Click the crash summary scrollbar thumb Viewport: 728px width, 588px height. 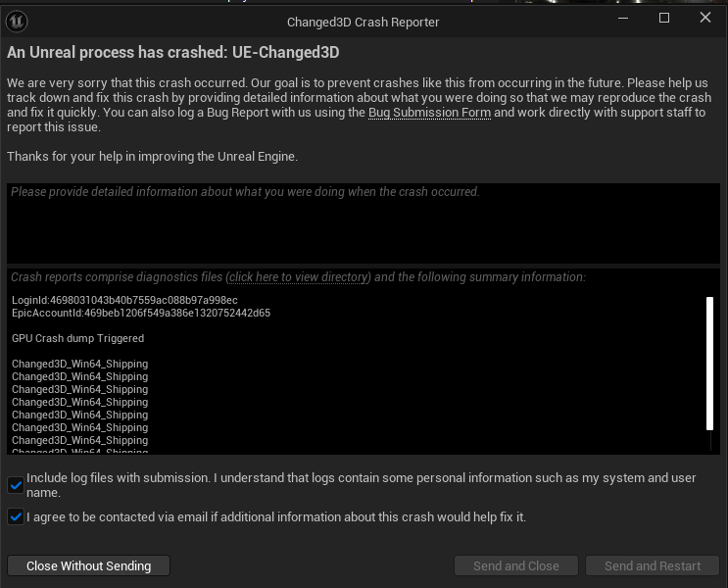click(710, 363)
